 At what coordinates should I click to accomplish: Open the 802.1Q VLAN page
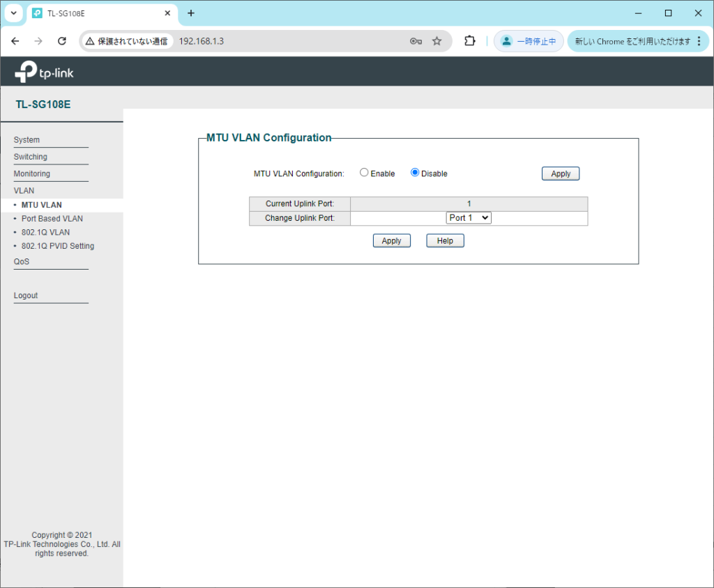tap(45, 232)
